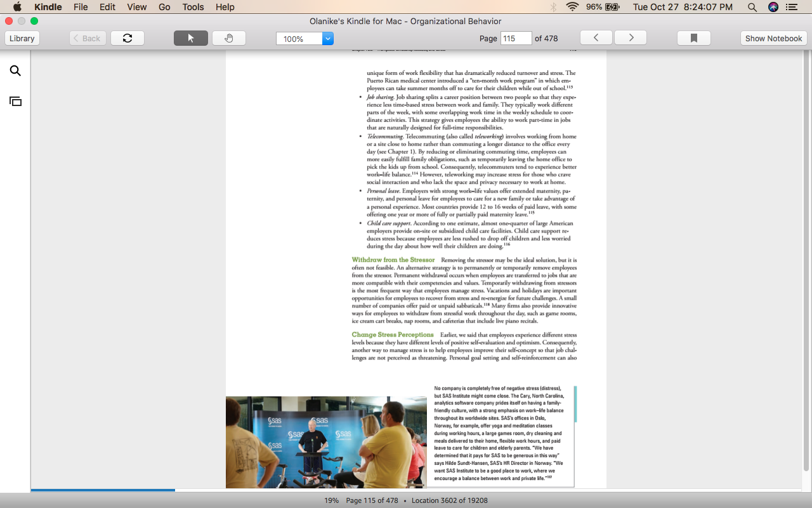812x508 pixels.
Task: Click the vertical scrollbar on the right
Action: point(806,260)
